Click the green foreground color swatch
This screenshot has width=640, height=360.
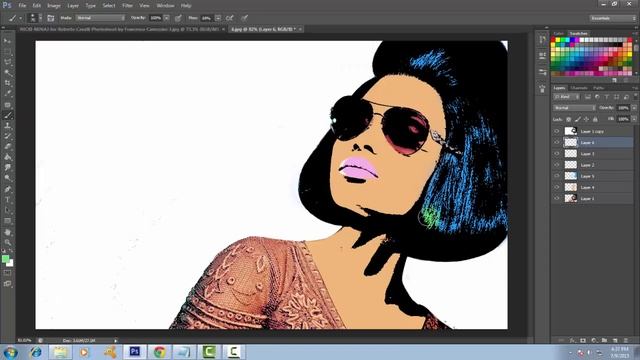5,259
